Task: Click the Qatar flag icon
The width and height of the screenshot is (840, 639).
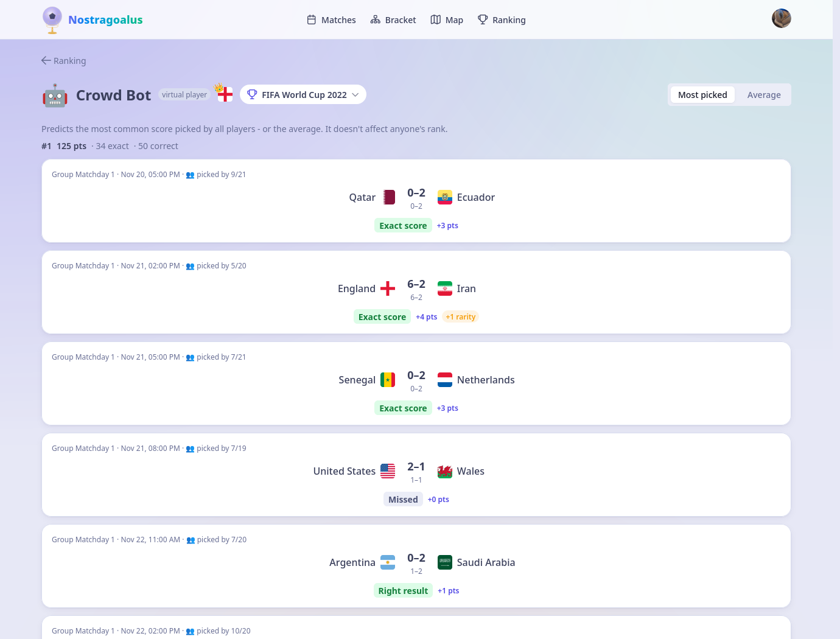Action: point(388,197)
